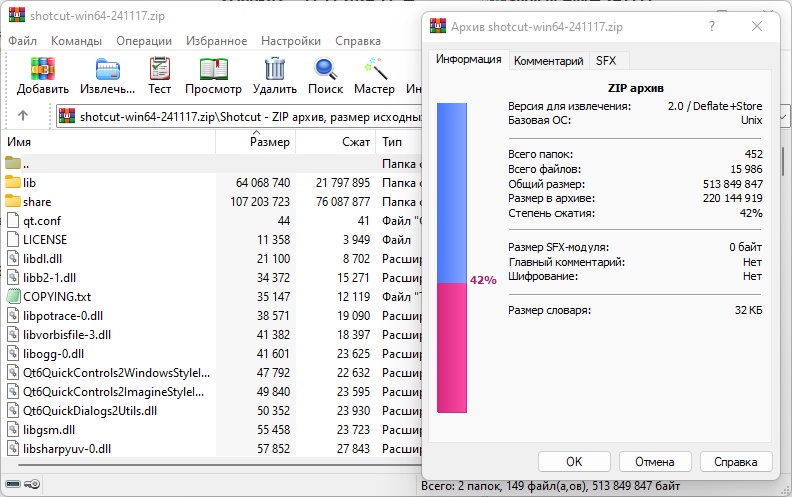Open the Команды menu

(x=76, y=41)
